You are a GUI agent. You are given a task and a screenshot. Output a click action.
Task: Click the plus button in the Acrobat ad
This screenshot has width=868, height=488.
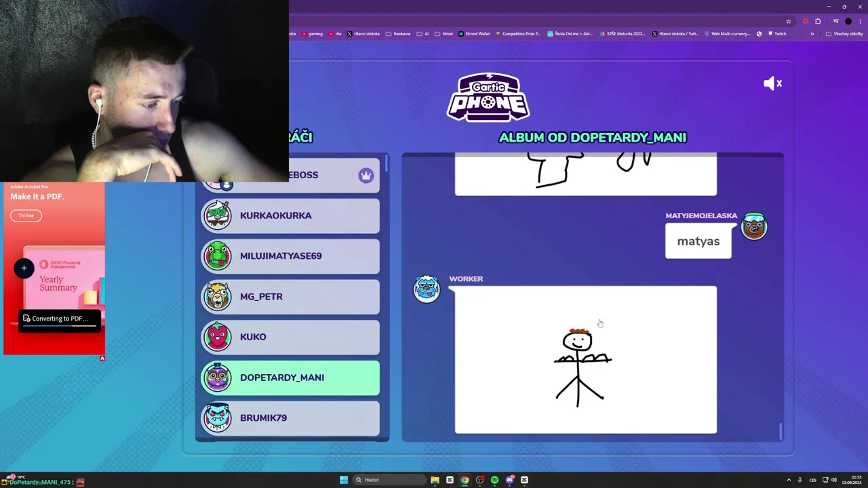tap(24, 268)
